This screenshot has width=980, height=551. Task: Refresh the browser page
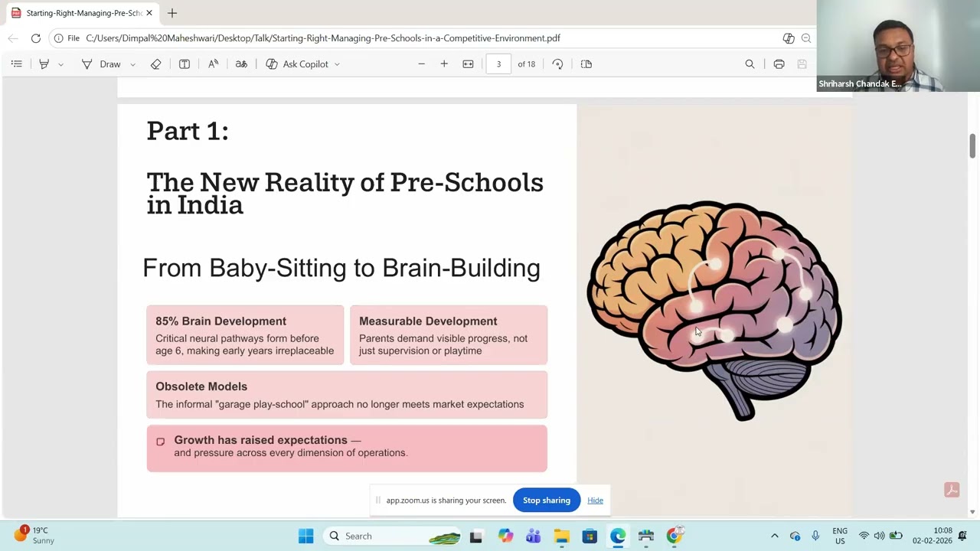(35, 38)
